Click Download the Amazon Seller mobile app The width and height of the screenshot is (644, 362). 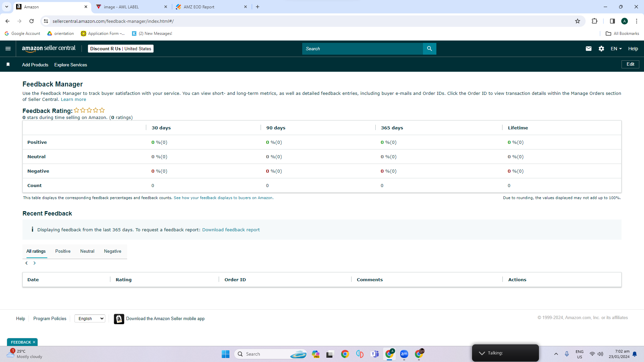[165, 318]
